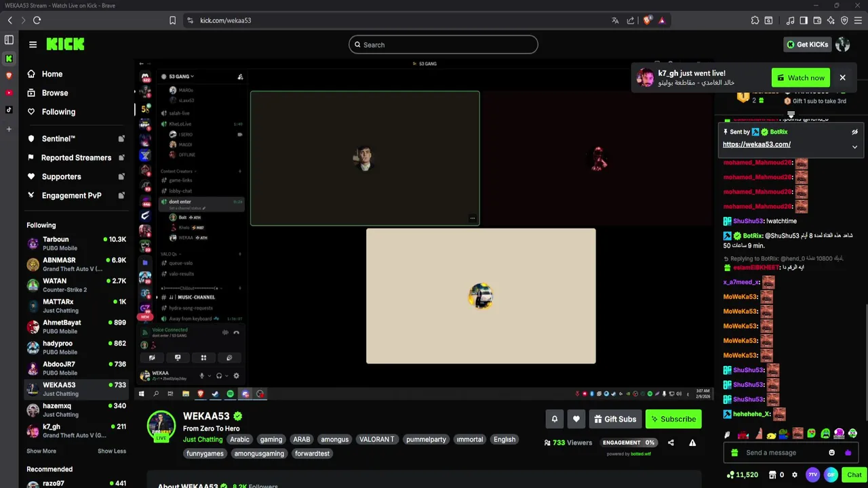Screen dimensions: 868x488
Task: Open Brave VPN shield icon
Action: click(x=844, y=20)
